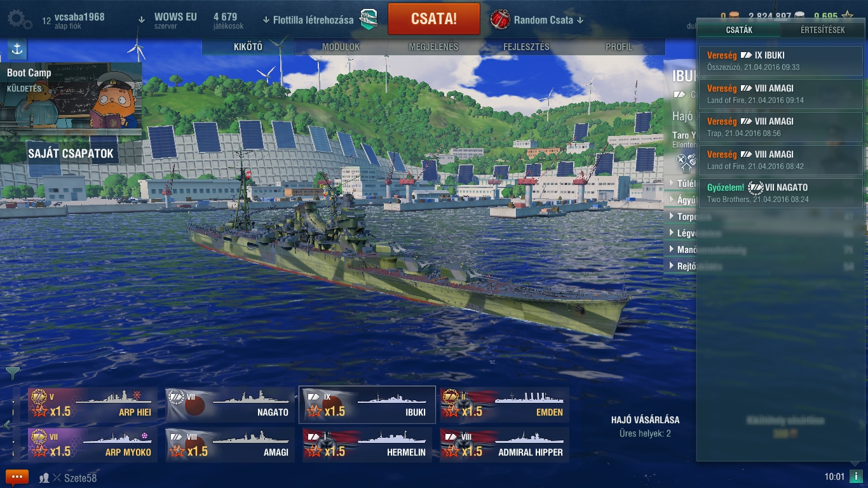The image size is (868, 488).
Task: Select the NAGATO ship card
Action: pos(230,405)
